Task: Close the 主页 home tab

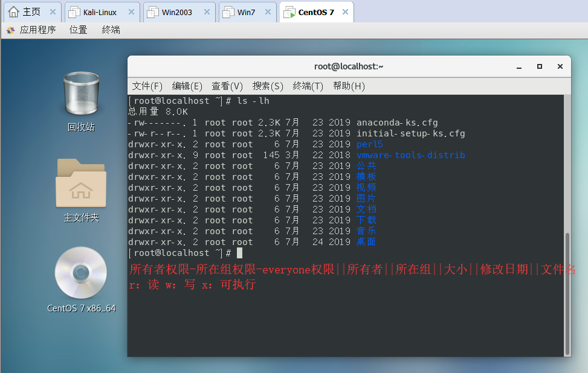Action: [53, 12]
